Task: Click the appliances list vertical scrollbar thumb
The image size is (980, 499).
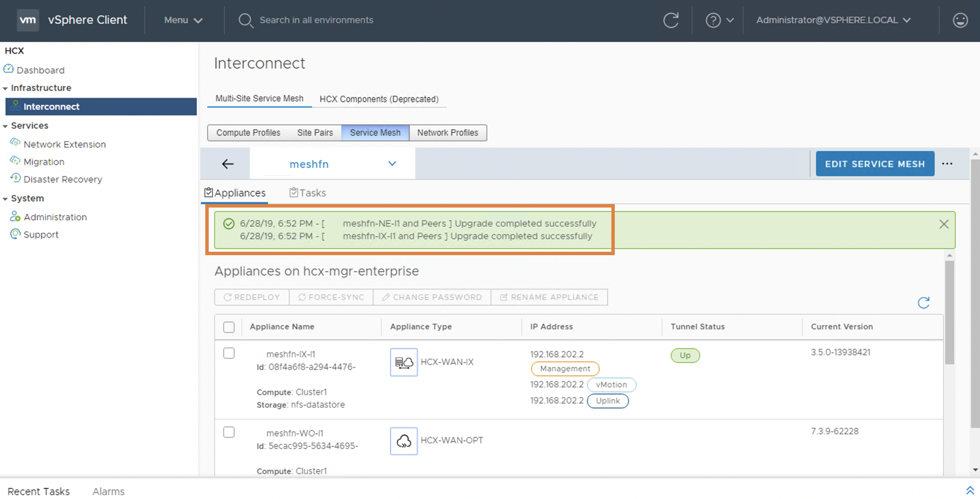Action: 949,312
